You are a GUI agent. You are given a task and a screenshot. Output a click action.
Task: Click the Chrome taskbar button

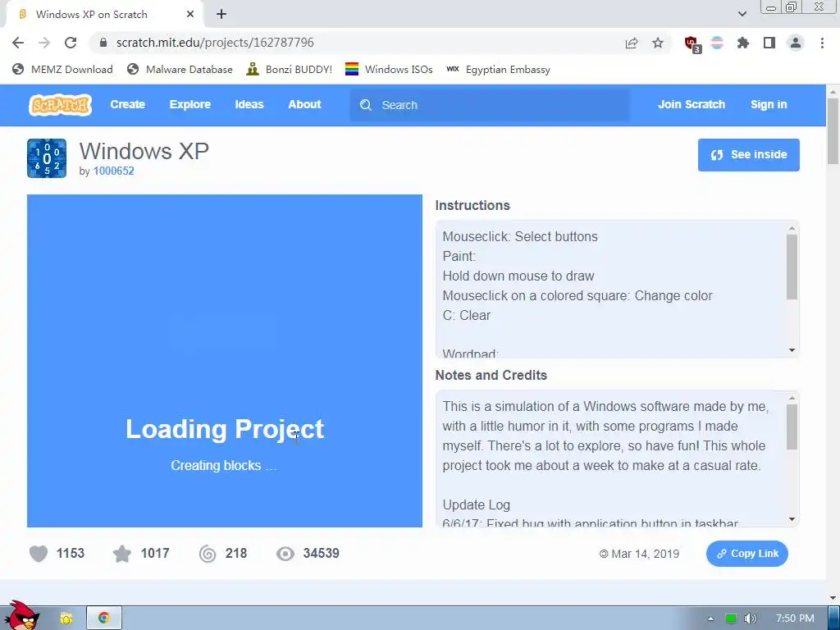click(104, 618)
